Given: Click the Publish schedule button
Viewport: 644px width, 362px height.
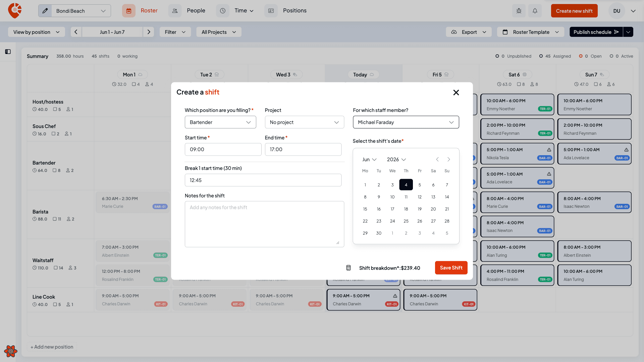Looking at the screenshot, I should tap(596, 32).
